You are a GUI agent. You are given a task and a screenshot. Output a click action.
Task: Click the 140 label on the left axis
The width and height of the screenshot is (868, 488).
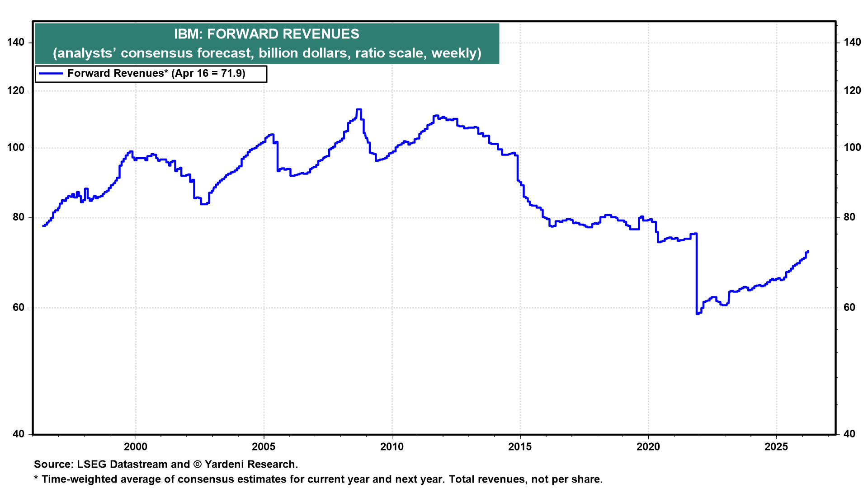16,42
